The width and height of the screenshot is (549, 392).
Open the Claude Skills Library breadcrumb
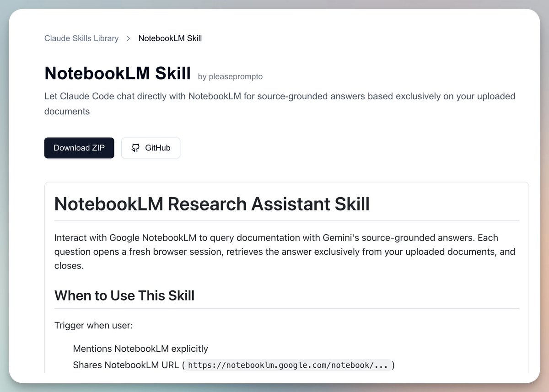point(81,38)
